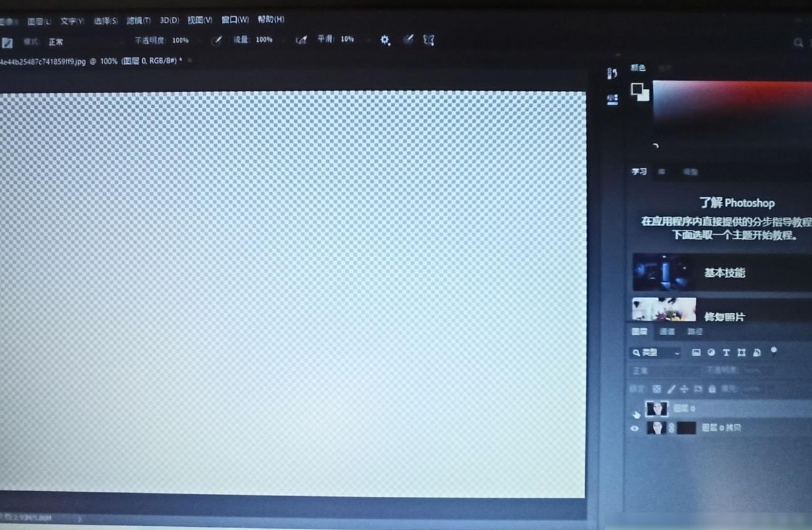Pick the foreground color swatch in Color panel
The image size is (812, 530).
pyautogui.click(x=637, y=89)
